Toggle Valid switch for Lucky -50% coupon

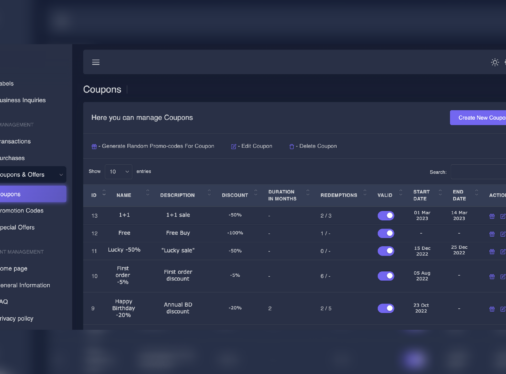click(x=386, y=251)
